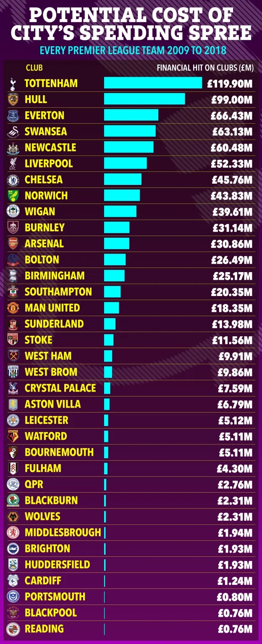
Task: Select the Arsenal cannon crest
Action: click(13, 244)
